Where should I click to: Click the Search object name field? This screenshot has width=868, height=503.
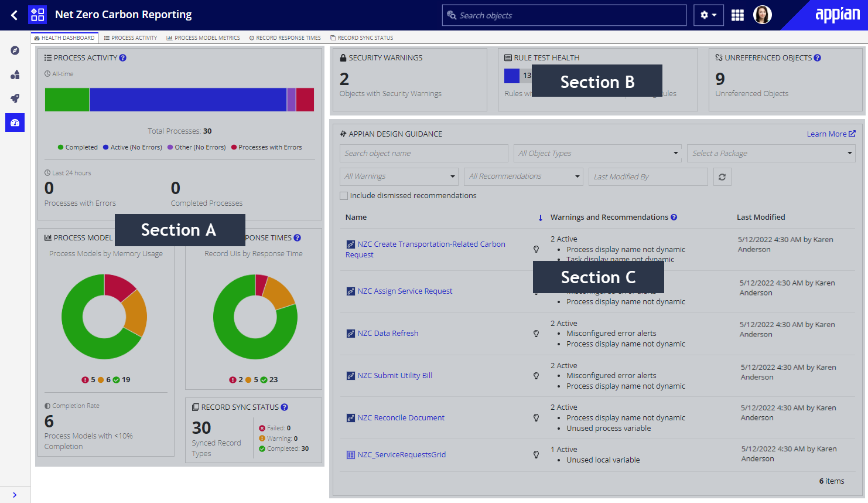(423, 153)
